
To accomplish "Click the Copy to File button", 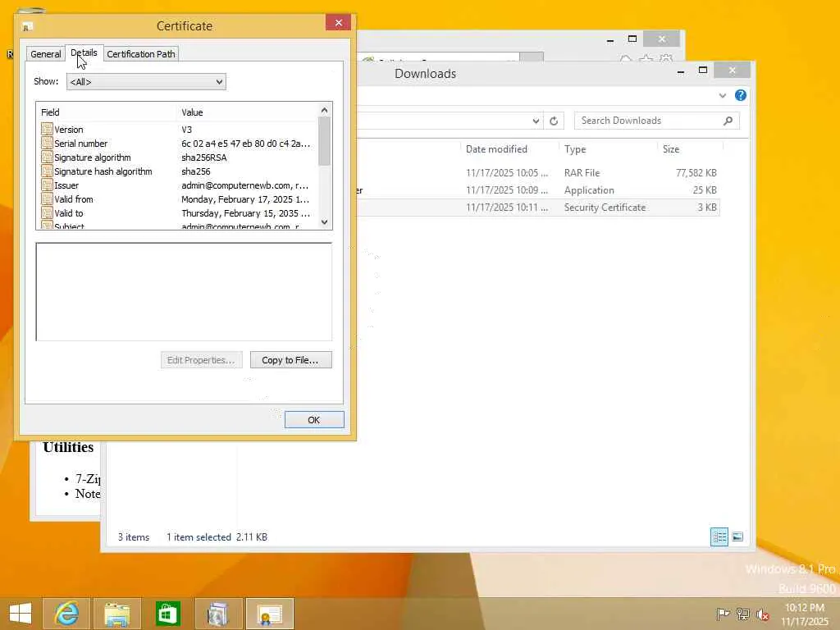I will [290, 360].
